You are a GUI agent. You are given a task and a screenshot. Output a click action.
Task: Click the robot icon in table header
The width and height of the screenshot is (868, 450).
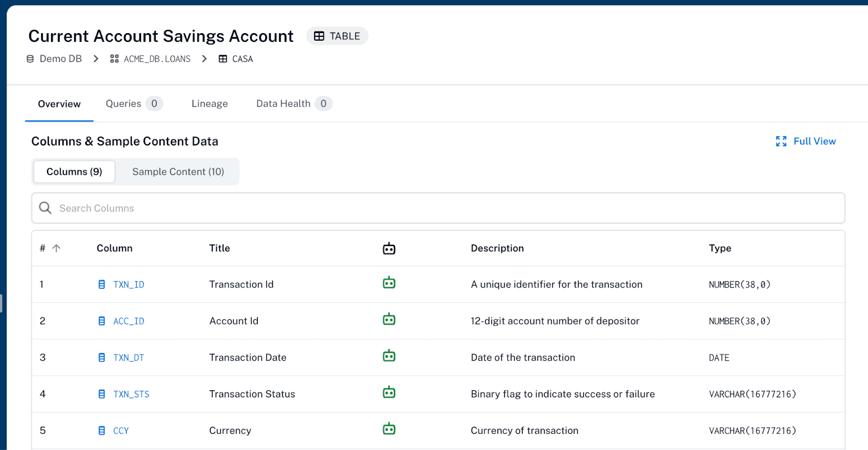[389, 249]
